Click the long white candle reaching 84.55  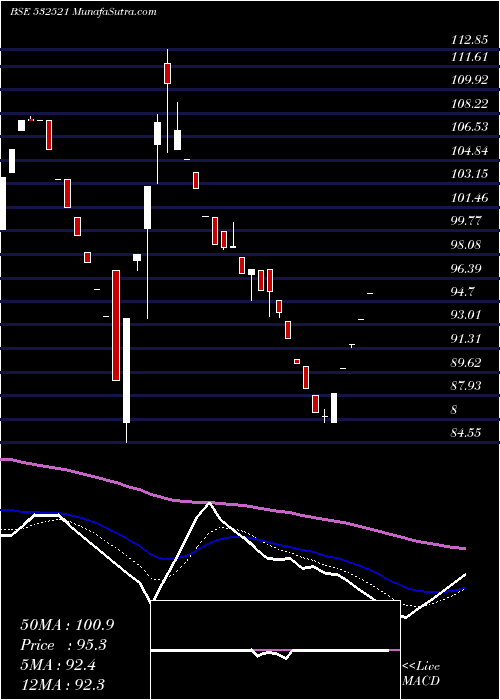click(126, 370)
